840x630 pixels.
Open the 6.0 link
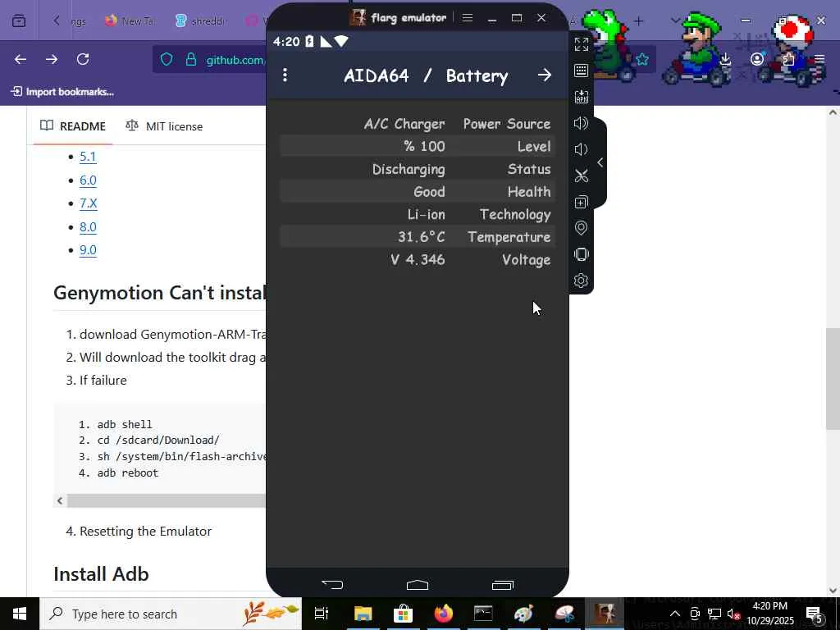click(x=88, y=180)
